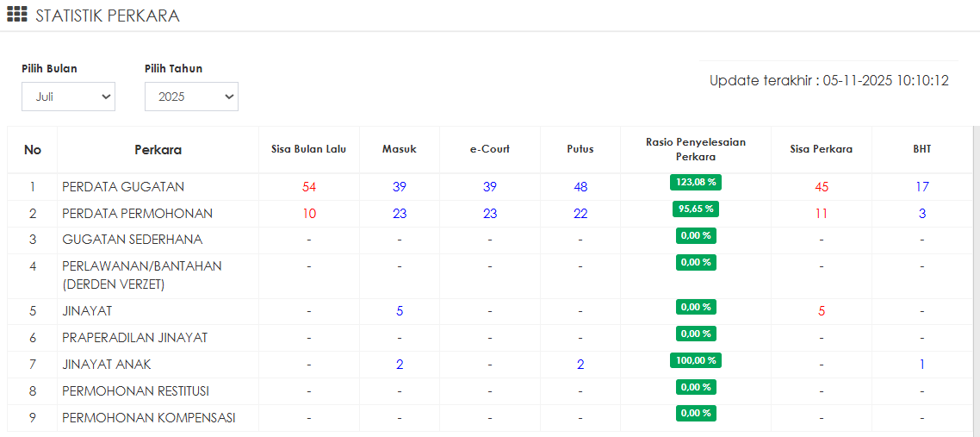Click the grid icon beside Statistik Perkara

(17, 15)
